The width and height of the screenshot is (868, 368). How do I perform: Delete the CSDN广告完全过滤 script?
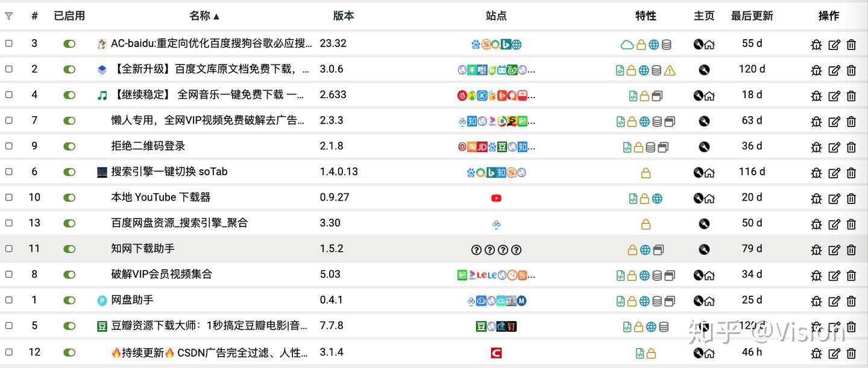pos(851,353)
